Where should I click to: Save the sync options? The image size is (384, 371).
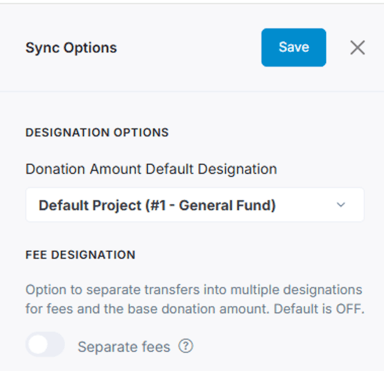coord(294,47)
